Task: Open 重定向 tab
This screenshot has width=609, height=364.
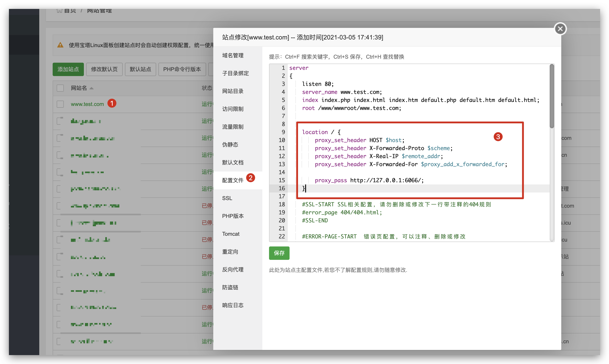Action: tap(237, 252)
